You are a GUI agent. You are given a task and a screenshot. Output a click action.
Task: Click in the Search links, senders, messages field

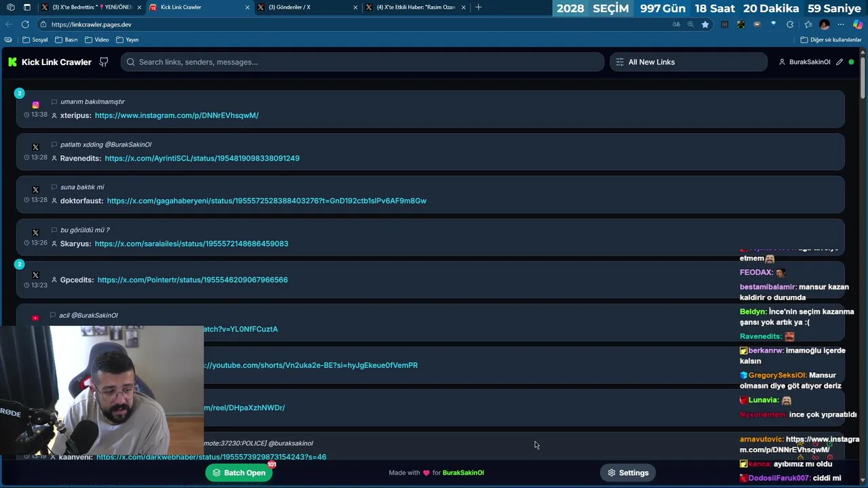tap(363, 62)
